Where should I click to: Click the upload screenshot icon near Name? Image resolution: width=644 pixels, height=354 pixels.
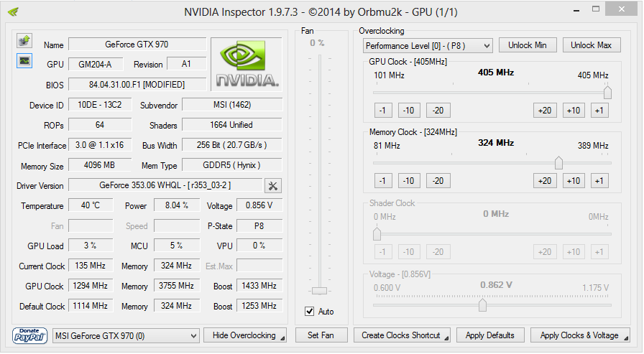click(24, 41)
